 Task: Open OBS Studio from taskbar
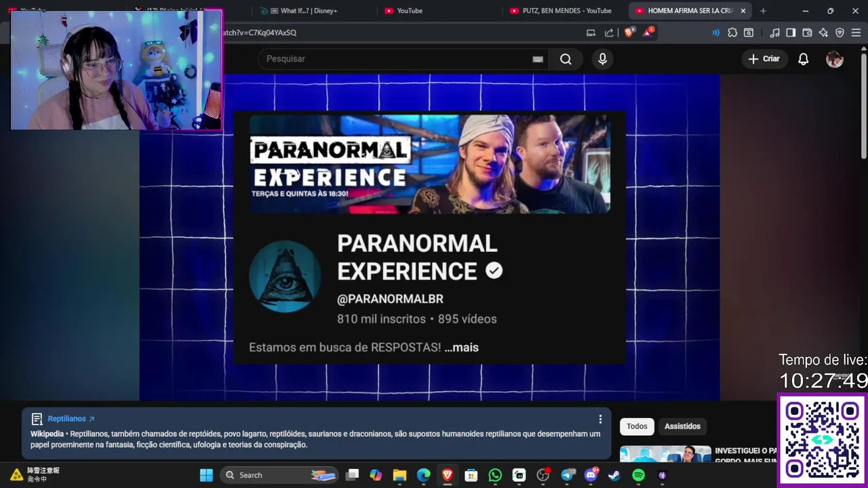click(x=542, y=475)
